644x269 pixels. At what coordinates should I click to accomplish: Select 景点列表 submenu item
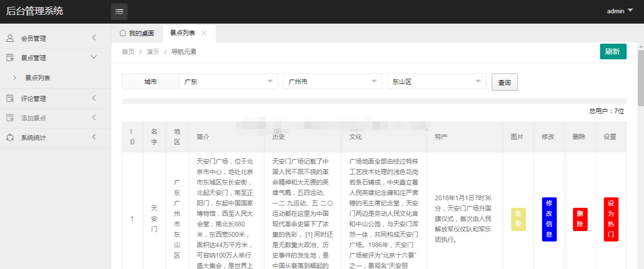[56, 78]
